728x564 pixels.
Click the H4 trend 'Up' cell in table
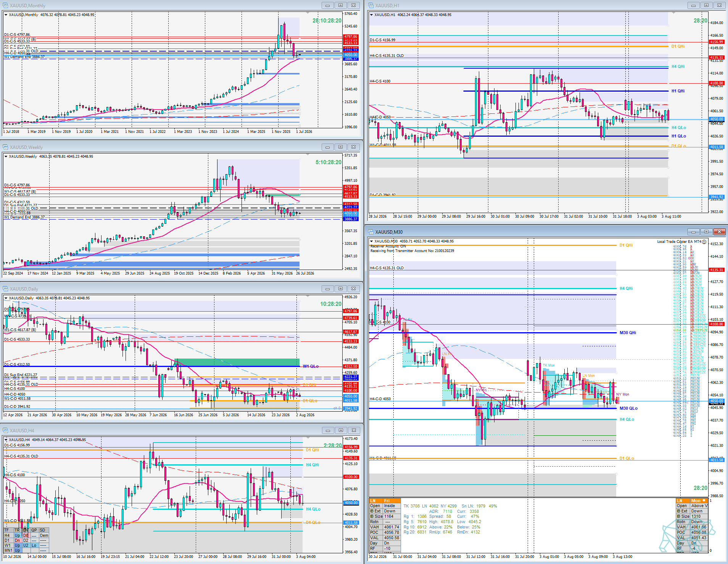[x=17, y=535]
